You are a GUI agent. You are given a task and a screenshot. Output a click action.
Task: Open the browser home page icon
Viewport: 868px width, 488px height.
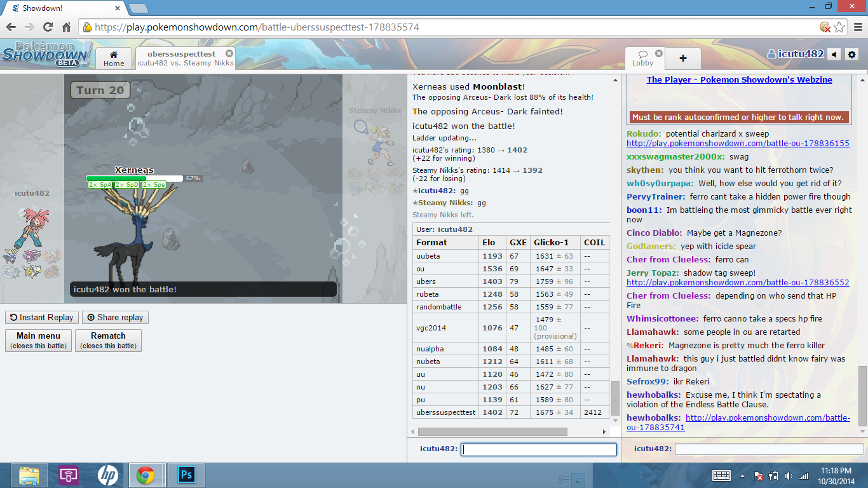[66, 27]
